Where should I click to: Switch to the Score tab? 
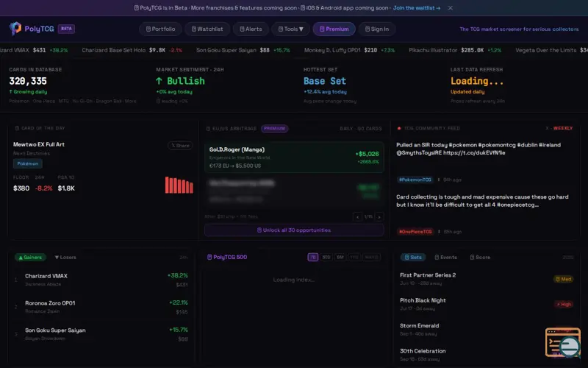tap(480, 257)
